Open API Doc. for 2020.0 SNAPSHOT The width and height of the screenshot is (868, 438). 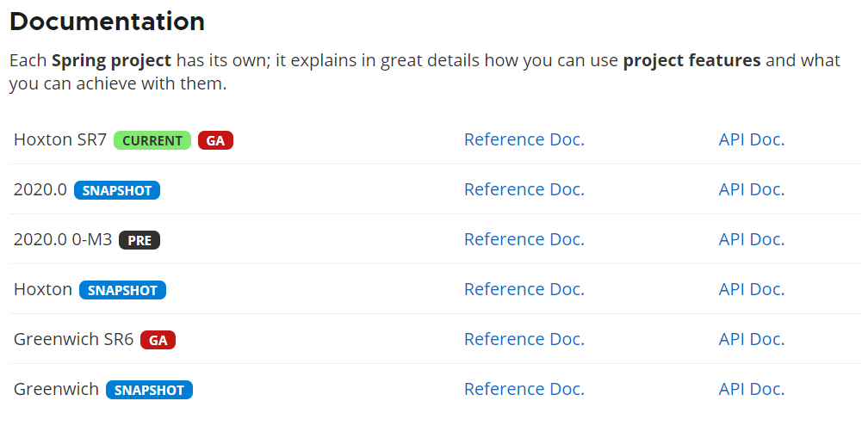(752, 189)
